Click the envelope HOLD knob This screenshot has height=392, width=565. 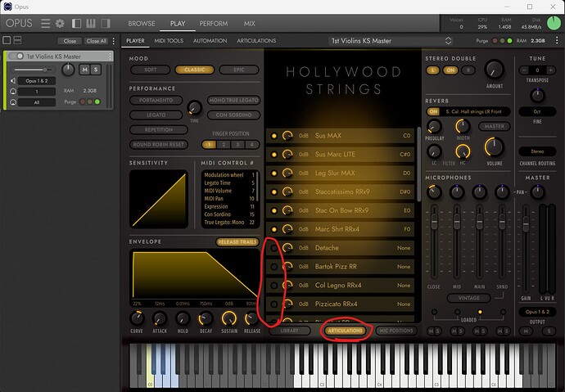[183, 318]
